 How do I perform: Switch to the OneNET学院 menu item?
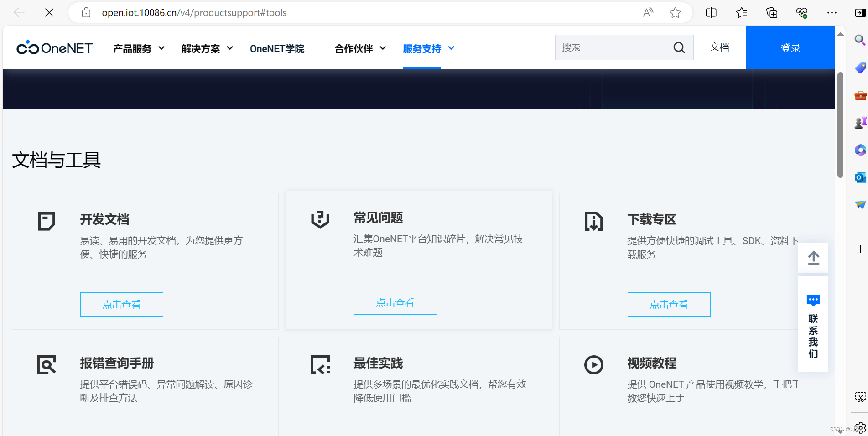click(x=277, y=48)
